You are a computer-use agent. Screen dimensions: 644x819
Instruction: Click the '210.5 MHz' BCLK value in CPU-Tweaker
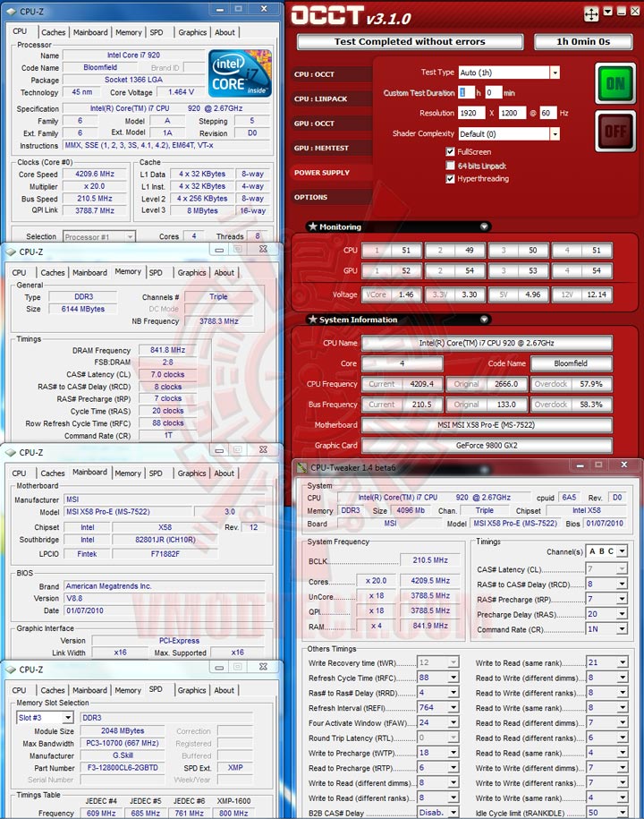430,560
